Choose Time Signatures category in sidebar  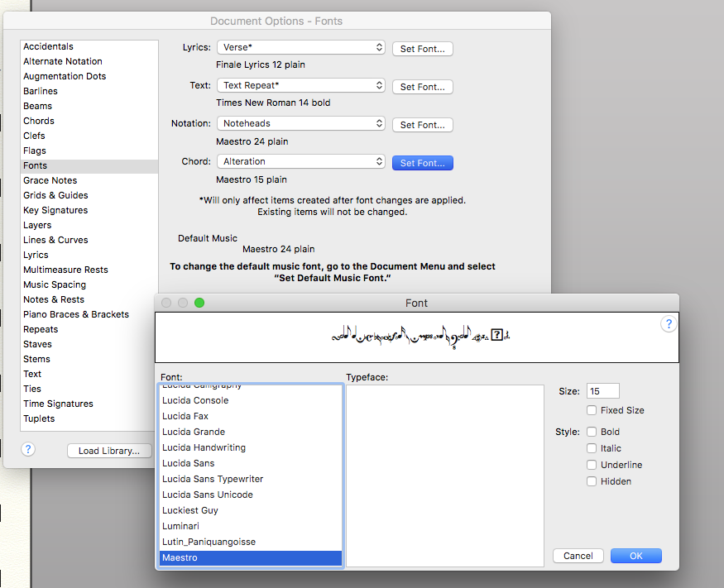(x=58, y=404)
